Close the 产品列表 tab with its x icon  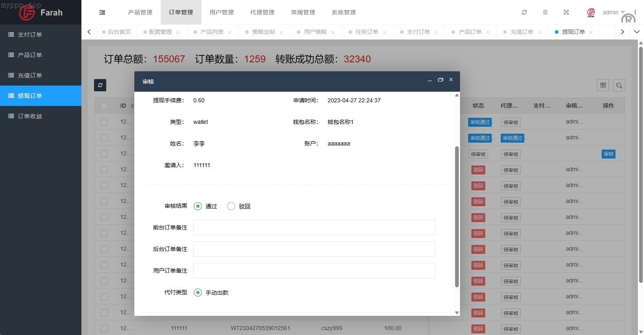[230, 32]
